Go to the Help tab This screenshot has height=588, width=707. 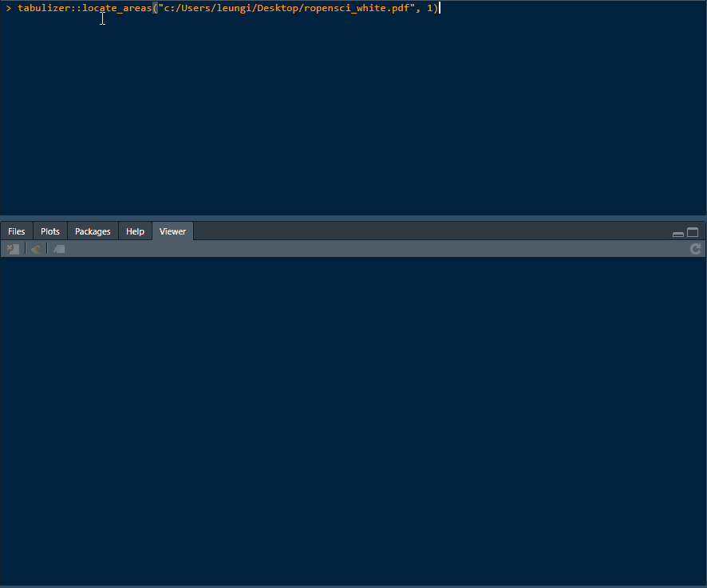pos(136,231)
